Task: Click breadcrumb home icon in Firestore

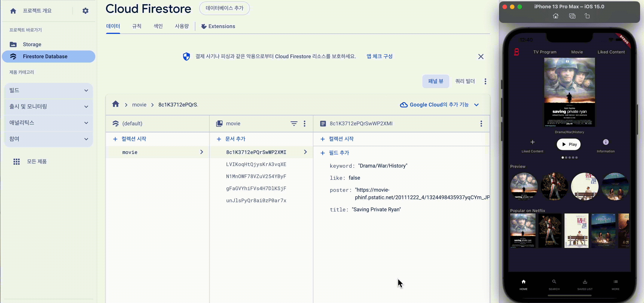Action: click(x=115, y=104)
